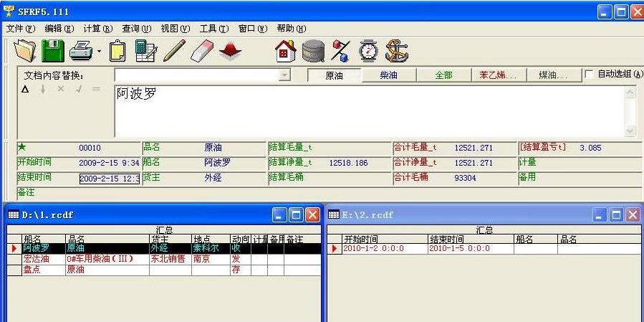The width and height of the screenshot is (644, 322).
Task: Click the open folder toolbar icon
Action: pos(25,51)
